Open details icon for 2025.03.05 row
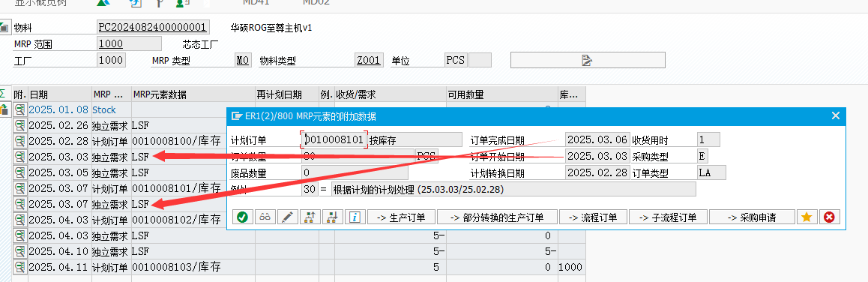Image resolution: width=868 pixels, height=282 pixels. [x=20, y=172]
